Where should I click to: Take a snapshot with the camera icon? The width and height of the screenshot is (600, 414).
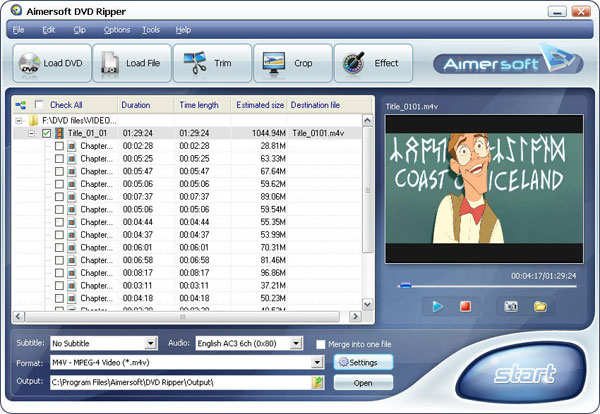(x=511, y=306)
